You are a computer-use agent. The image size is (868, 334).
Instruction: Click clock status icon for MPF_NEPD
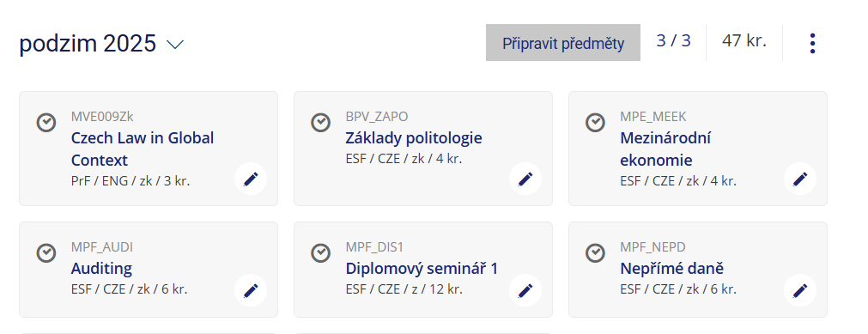(x=595, y=253)
